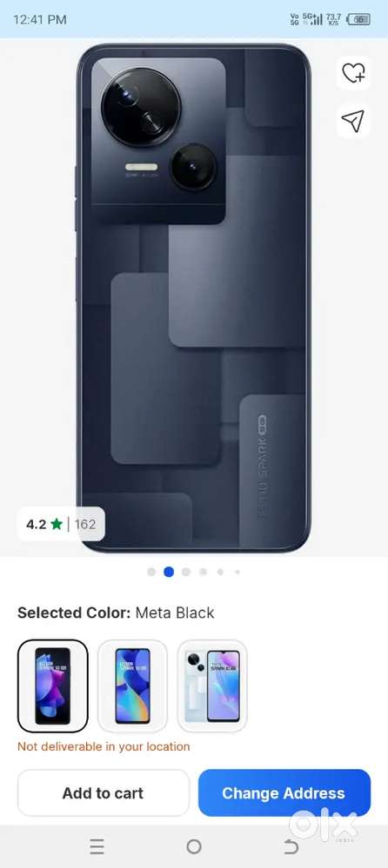This screenshot has height=868, width=388.
Task: Tap the Android back arrow icon
Action: coord(291,846)
